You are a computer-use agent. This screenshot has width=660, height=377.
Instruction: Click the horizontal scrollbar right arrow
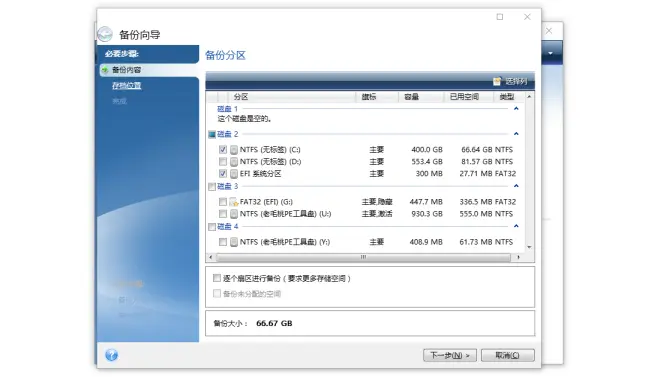click(x=519, y=257)
